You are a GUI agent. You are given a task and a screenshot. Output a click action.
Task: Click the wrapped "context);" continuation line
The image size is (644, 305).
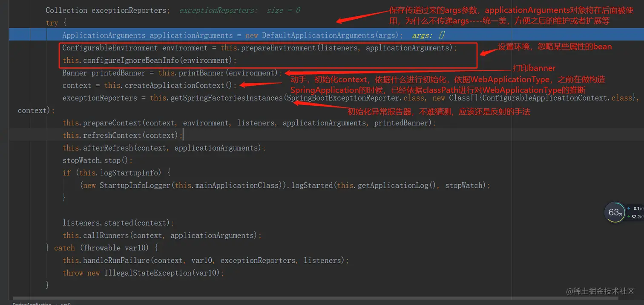point(36,110)
